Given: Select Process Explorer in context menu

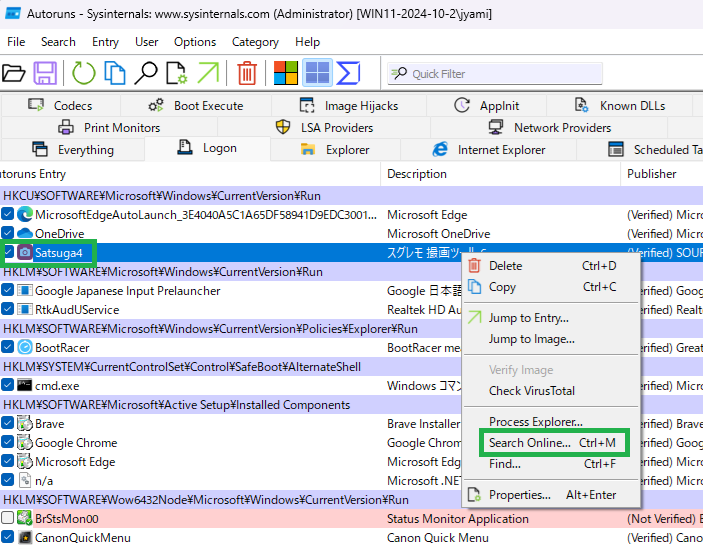Looking at the screenshot, I should [x=551, y=422].
